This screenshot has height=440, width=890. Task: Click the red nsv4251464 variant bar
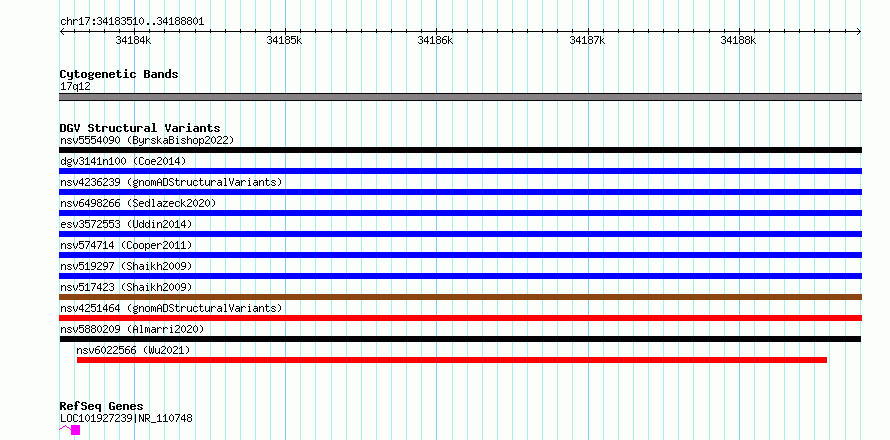[x=460, y=318]
